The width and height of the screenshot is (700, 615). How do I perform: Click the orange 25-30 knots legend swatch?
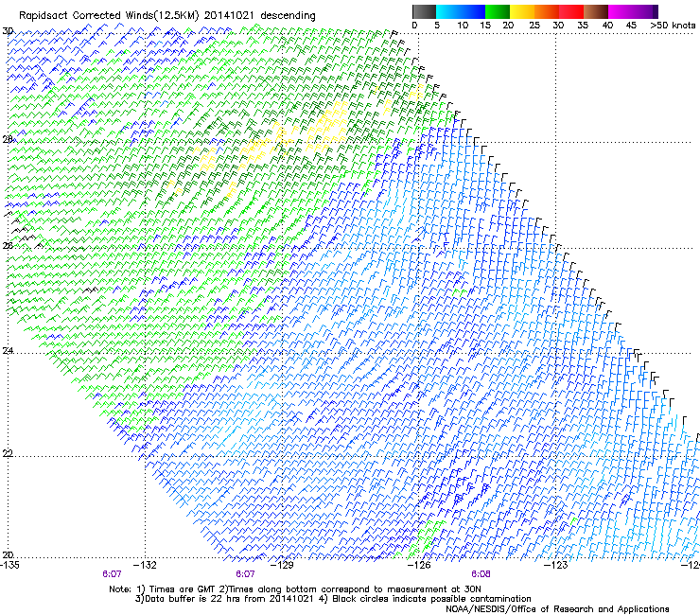coord(547,11)
